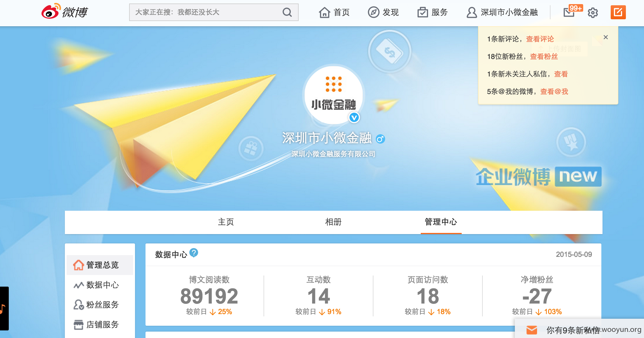Click the user icon beside 粉丝服务
Screen dimensions: 644x338
79,305
